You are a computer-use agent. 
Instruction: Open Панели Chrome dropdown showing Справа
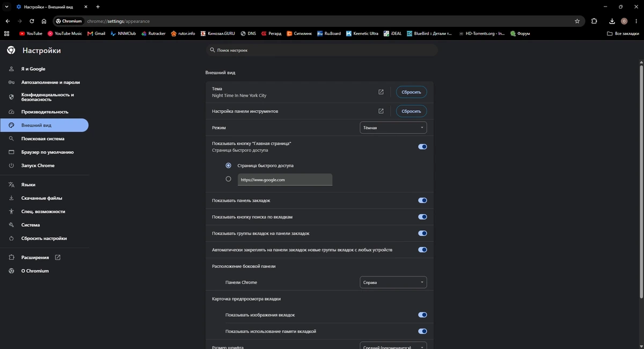tap(393, 282)
